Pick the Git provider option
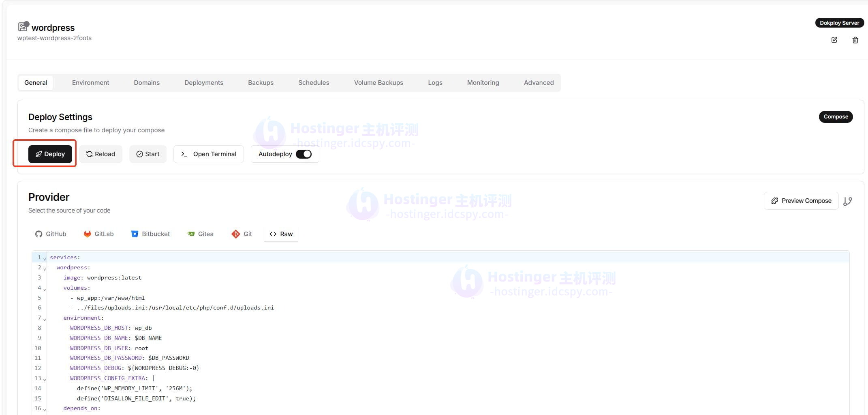868x415 pixels. pos(235,234)
